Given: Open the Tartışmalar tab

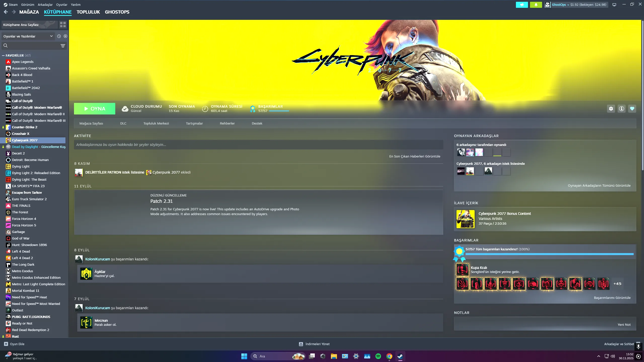Looking at the screenshot, I should pos(194,123).
